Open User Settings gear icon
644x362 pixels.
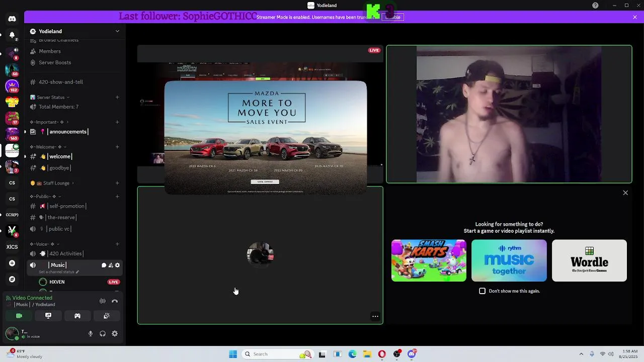115,333
